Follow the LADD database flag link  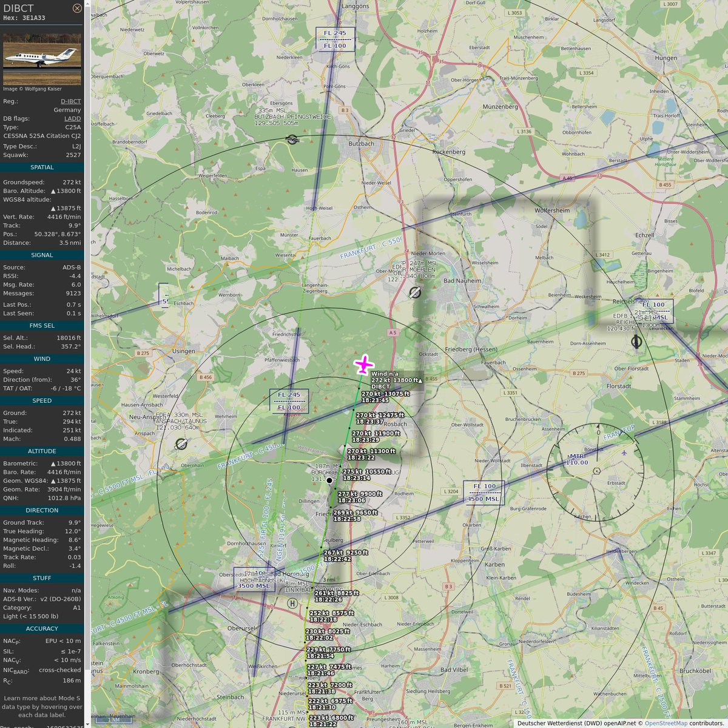pos(73,119)
